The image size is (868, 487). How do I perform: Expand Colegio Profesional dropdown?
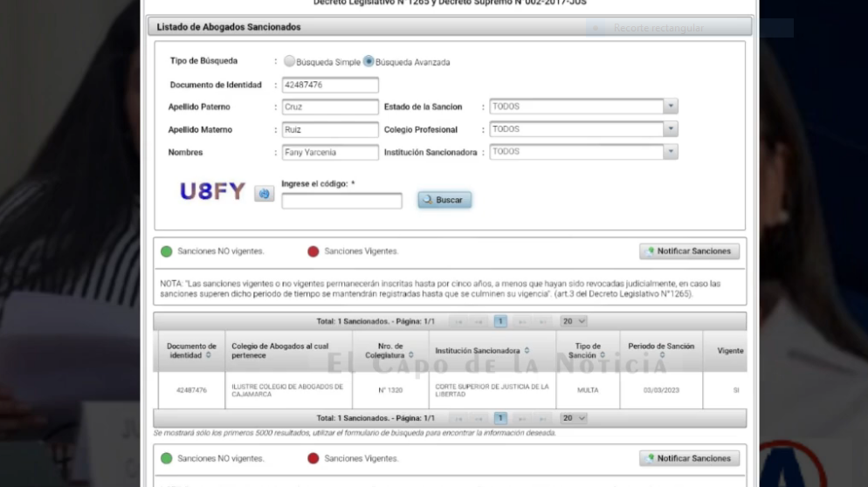tap(670, 129)
